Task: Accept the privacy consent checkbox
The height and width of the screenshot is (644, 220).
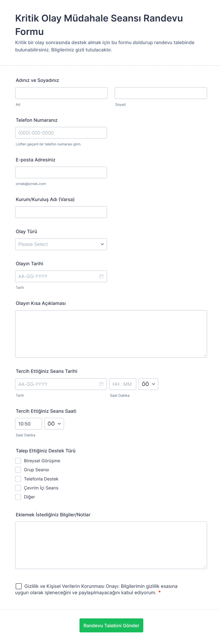Action: [x=18, y=586]
